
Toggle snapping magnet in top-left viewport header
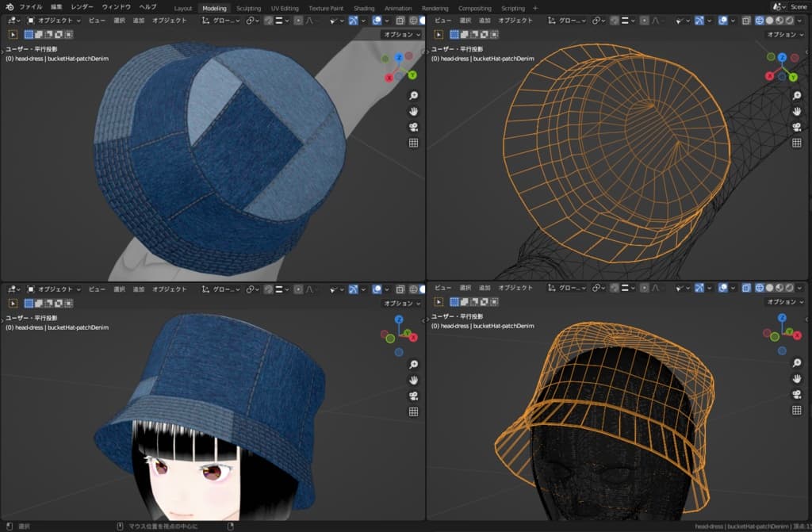tap(268, 21)
